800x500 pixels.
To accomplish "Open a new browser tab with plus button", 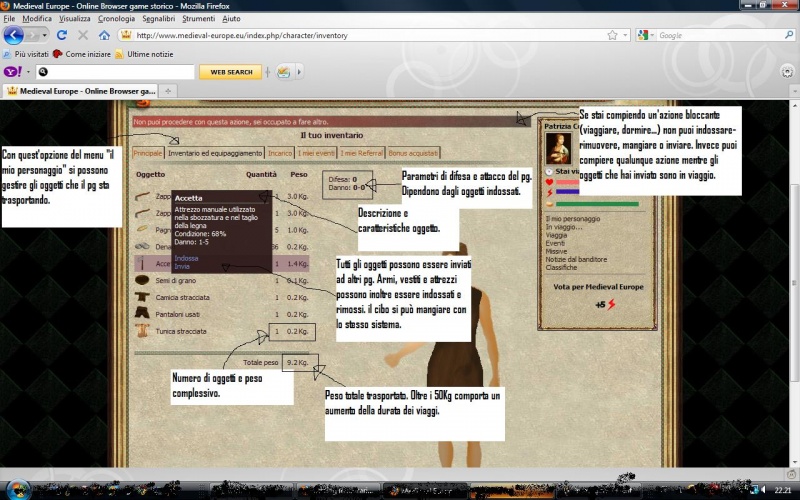I will (169, 91).
